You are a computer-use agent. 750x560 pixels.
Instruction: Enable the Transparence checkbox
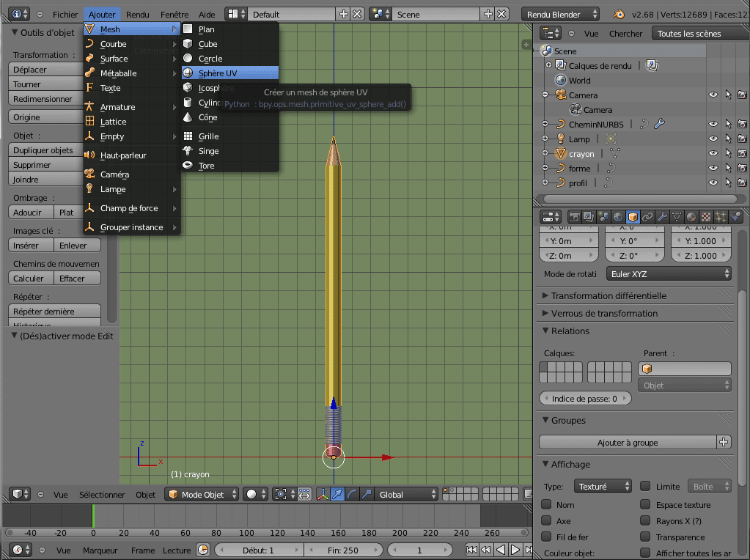click(645, 537)
